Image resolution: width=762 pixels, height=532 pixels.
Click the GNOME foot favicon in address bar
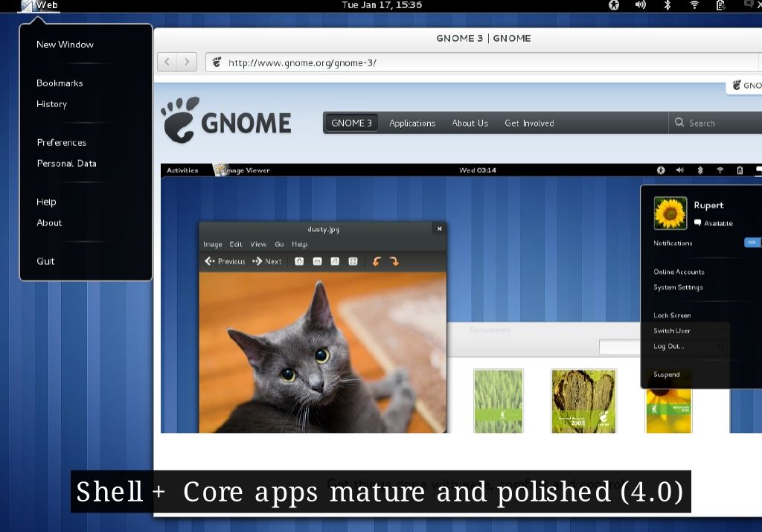coord(217,63)
